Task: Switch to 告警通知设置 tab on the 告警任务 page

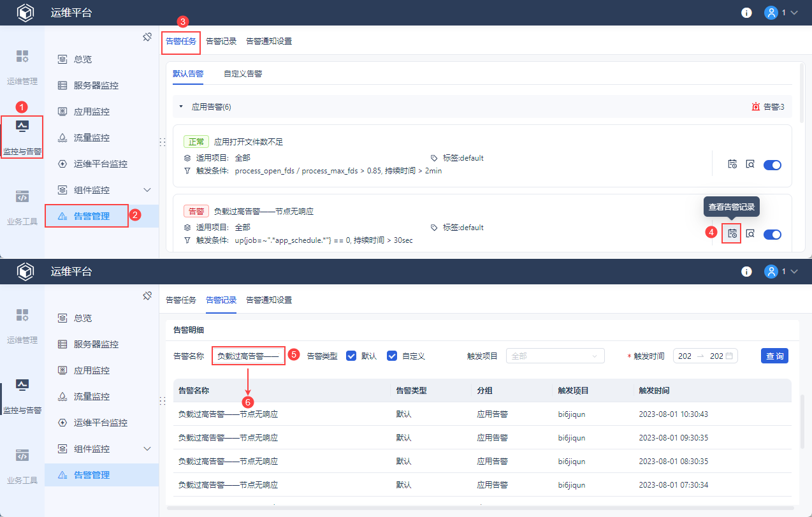Action: point(269,41)
